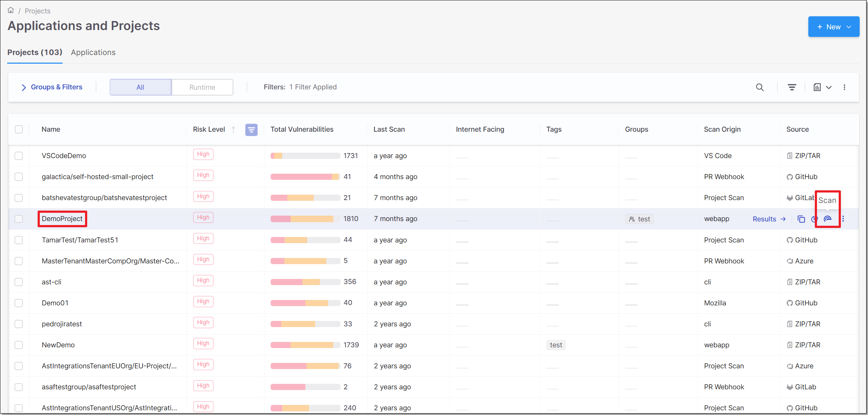Image resolution: width=868 pixels, height=415 pixels.
Task: Click the Projects breadcrumb link
Action: [38, 11]
